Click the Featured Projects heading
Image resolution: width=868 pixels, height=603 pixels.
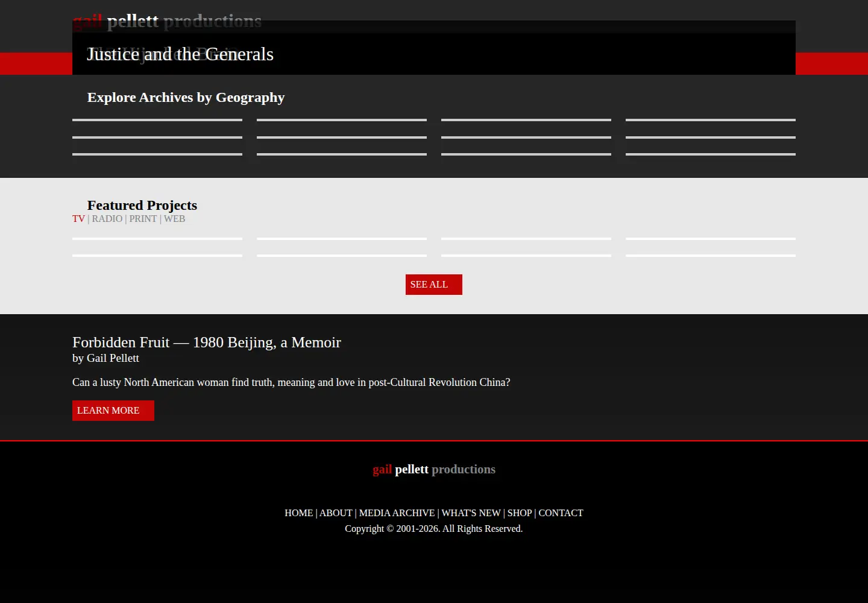pyautogui.click(x=142, y=206)
